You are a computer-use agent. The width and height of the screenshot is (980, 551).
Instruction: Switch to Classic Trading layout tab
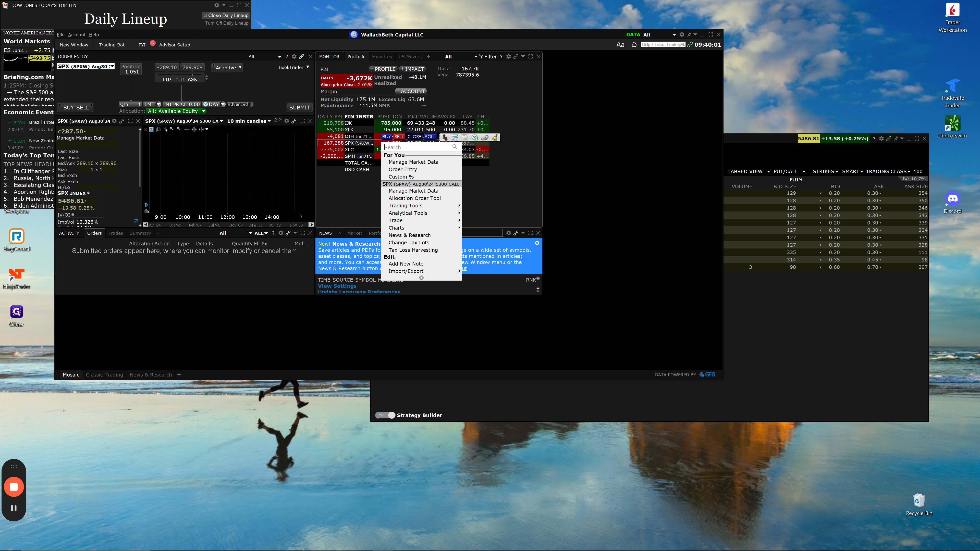tap(104, 374)
